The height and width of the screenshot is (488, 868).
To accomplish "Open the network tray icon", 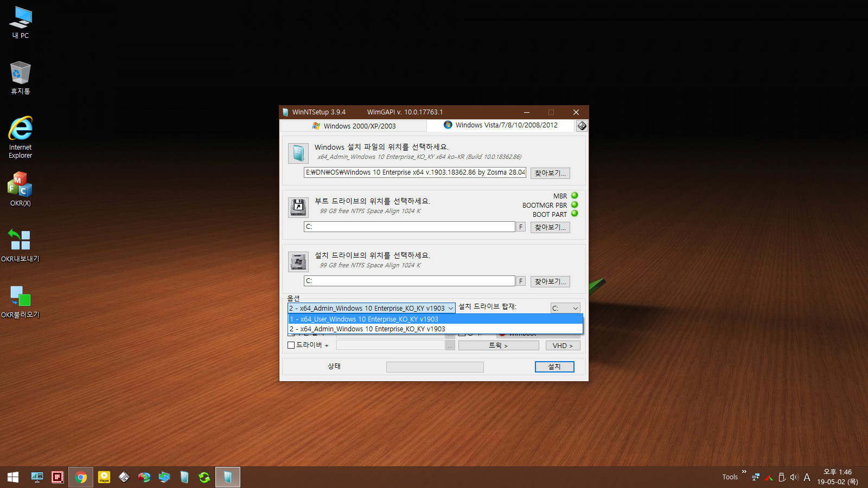I will click(756, 477).
